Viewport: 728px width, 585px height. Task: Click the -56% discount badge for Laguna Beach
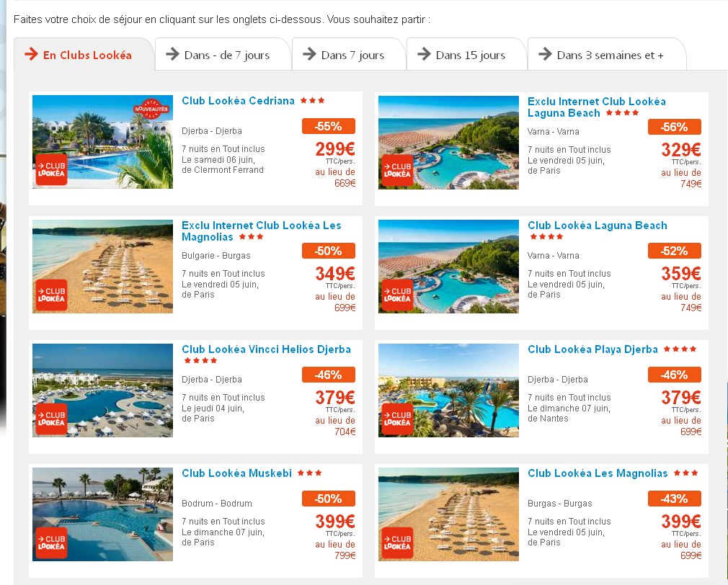click(x=674, y=127)
